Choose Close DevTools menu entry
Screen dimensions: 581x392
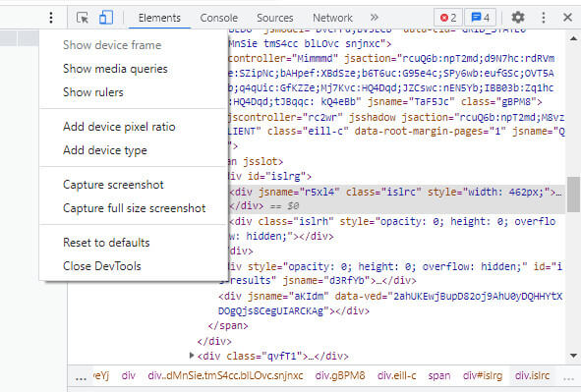click(x=134, y=266)
